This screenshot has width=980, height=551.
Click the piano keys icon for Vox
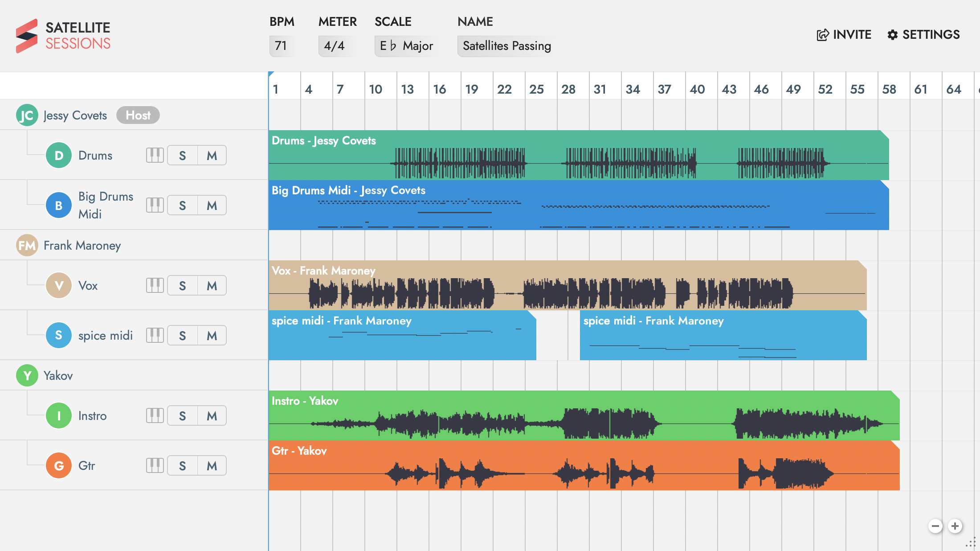click(155, 285)
